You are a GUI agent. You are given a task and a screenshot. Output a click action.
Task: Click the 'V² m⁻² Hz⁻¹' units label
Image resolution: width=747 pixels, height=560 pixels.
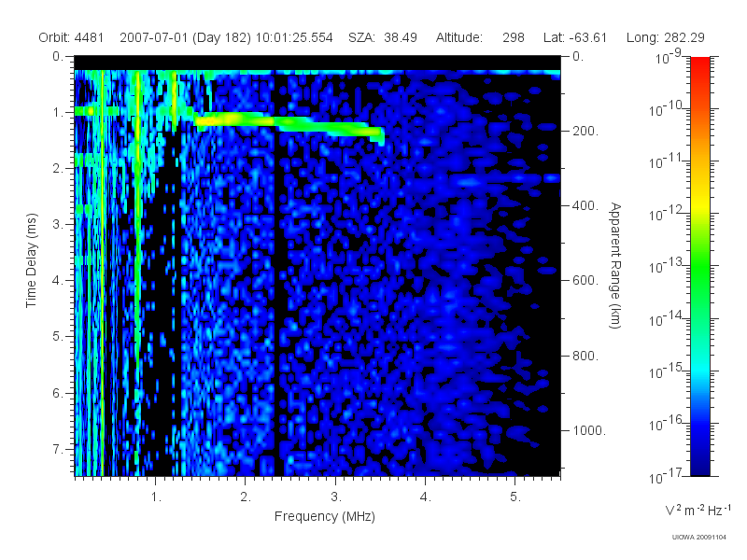pyautogui.click(x=698, y=510)
